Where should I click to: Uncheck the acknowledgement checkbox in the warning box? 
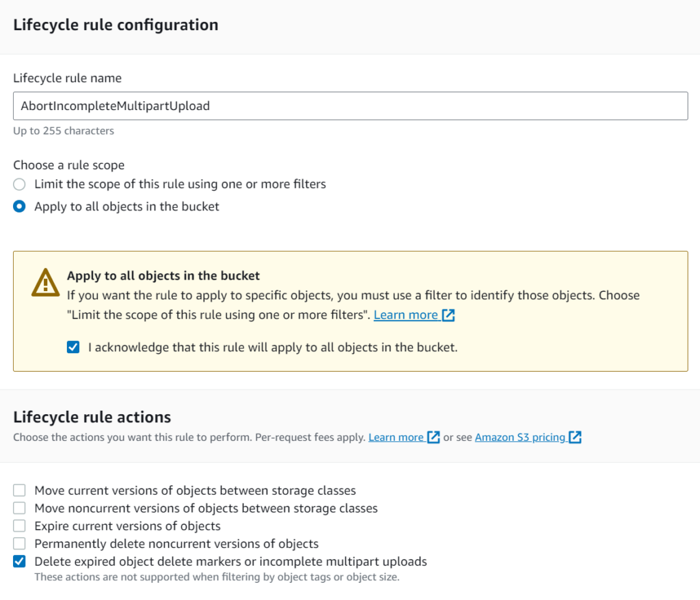(73, 347)
